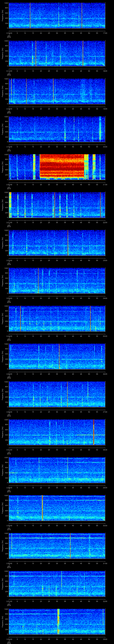This screenshot has width=114, height=644.
Task: Click the '30' tick label below the 2:20:00 spectrogram
Action: (x=57, y=184)
